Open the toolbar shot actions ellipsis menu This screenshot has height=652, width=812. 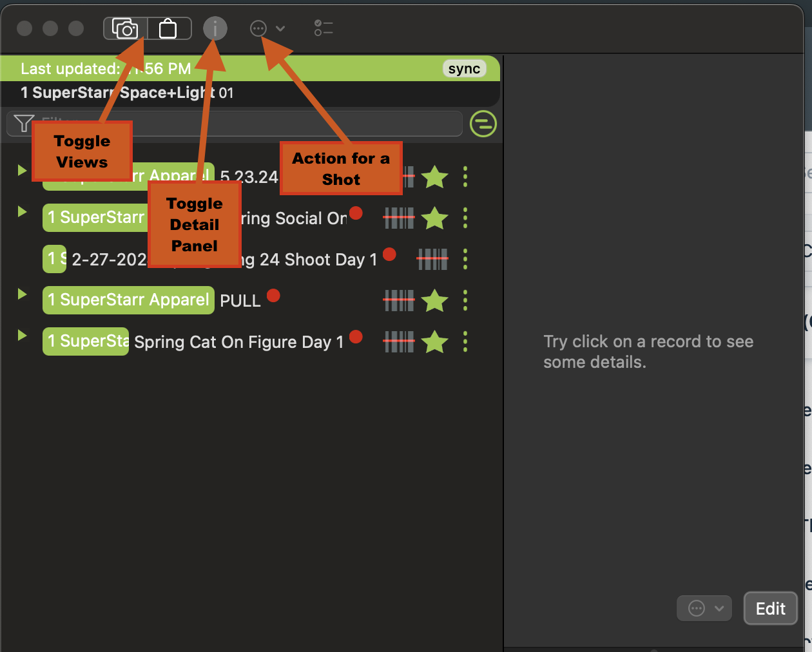point(267,28)
